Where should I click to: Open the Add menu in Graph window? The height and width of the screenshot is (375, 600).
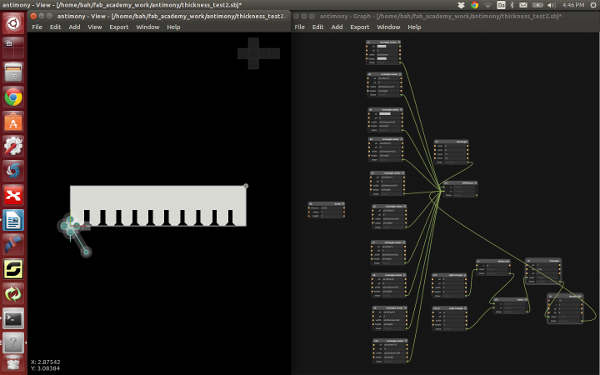click(x=337, y=27)
